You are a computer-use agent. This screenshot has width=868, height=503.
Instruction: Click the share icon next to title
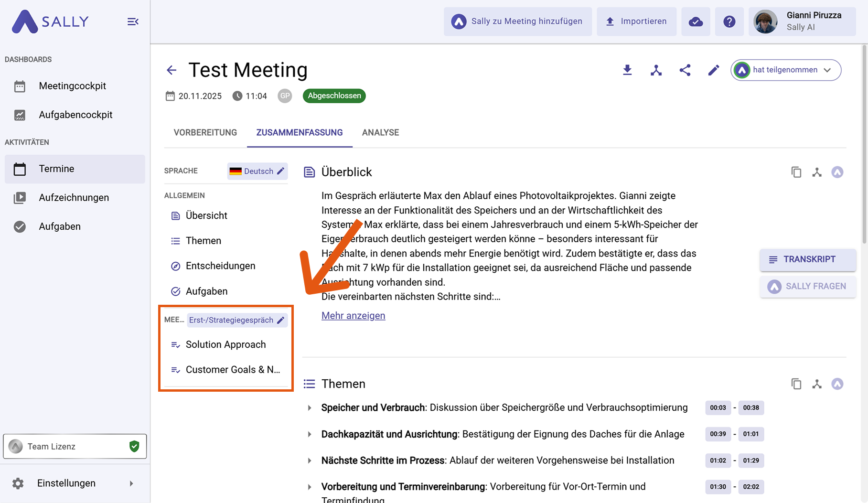685,70
